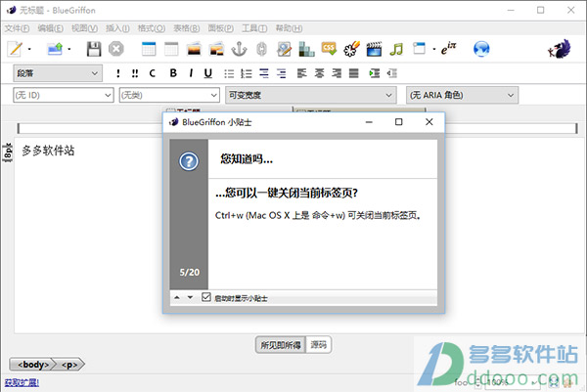The image size is (587, 392).
Task: Click the new document pencil icon
Action: (16, 49)
